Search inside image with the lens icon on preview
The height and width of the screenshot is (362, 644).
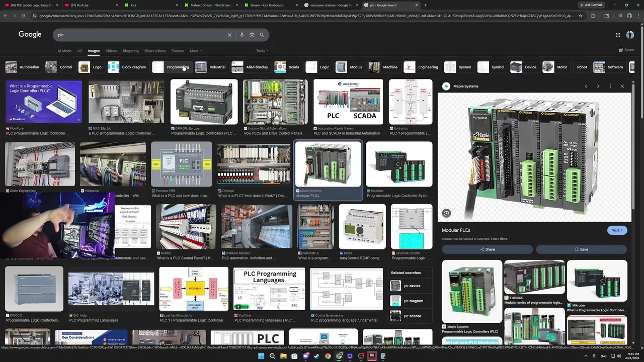coord(446,213)
